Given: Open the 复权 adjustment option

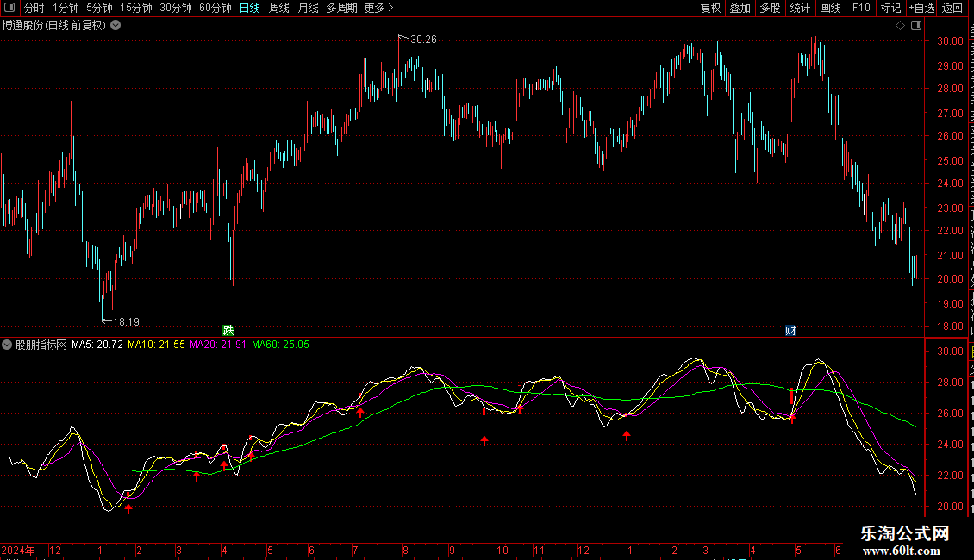Looking at the screenshot, I should pos(710,8).
